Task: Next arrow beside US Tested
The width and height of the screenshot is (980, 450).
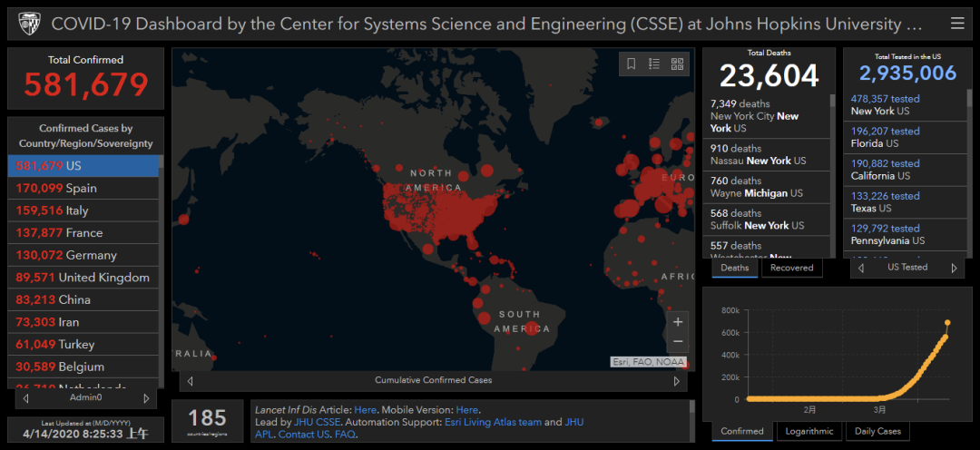Action: coord(954,269)
